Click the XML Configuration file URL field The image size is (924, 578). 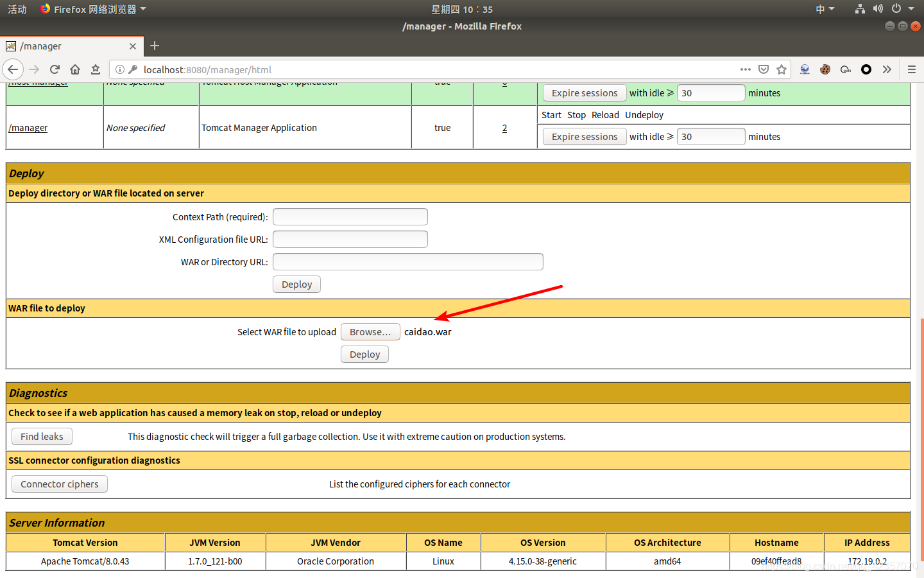(350, 240)
